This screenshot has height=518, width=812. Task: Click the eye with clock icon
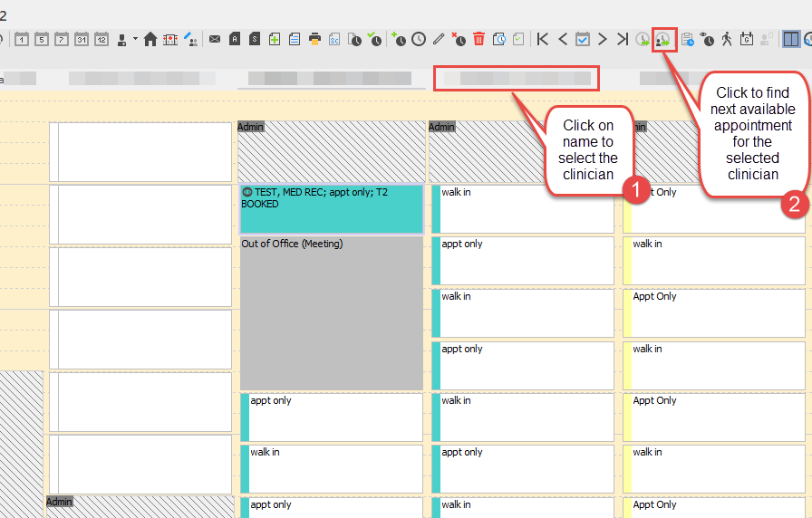pyautogui.click(x=707, y=39)
